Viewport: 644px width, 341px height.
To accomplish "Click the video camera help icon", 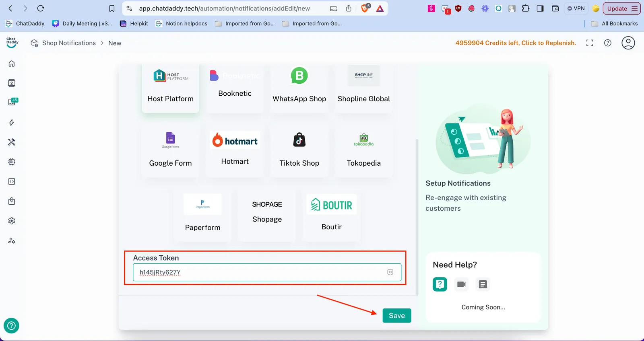I will [x=461, y=284].
